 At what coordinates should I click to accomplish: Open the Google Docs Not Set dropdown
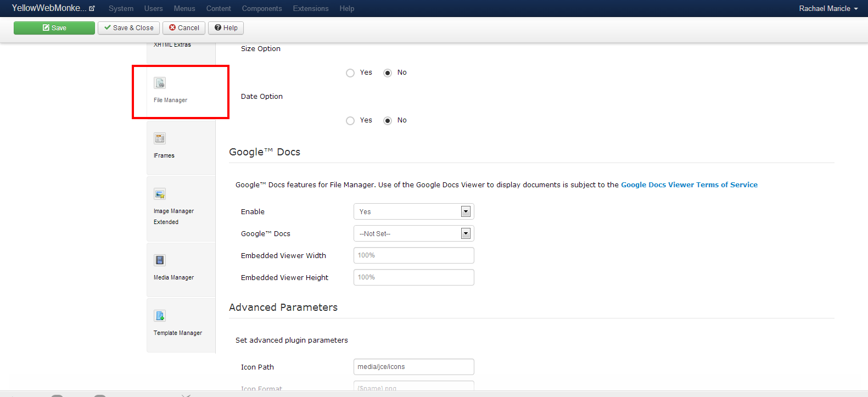point(414,233)
